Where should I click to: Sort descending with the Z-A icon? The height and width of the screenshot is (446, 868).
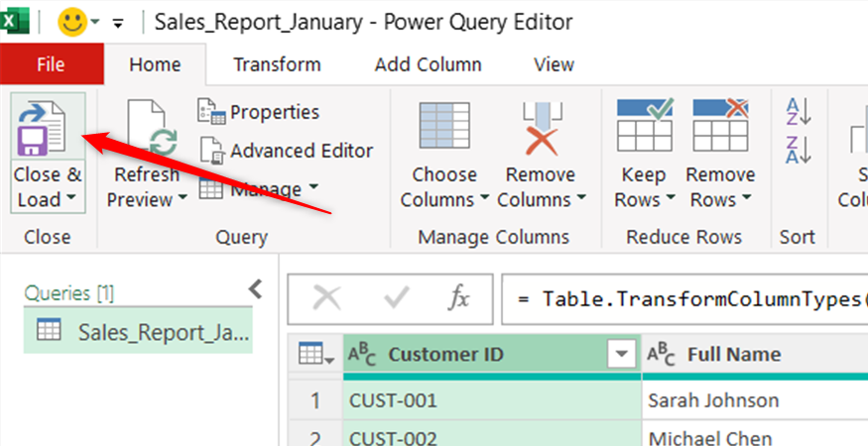[799, 151]
